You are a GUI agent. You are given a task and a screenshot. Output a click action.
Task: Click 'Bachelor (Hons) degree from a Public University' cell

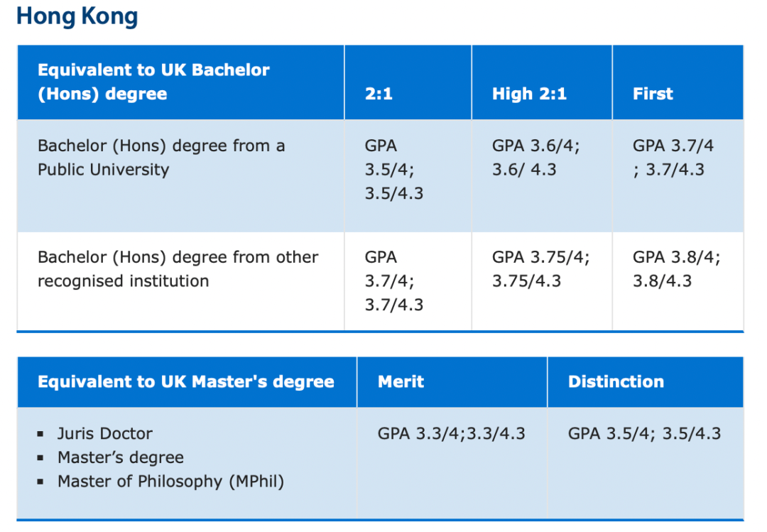(161, 158)
